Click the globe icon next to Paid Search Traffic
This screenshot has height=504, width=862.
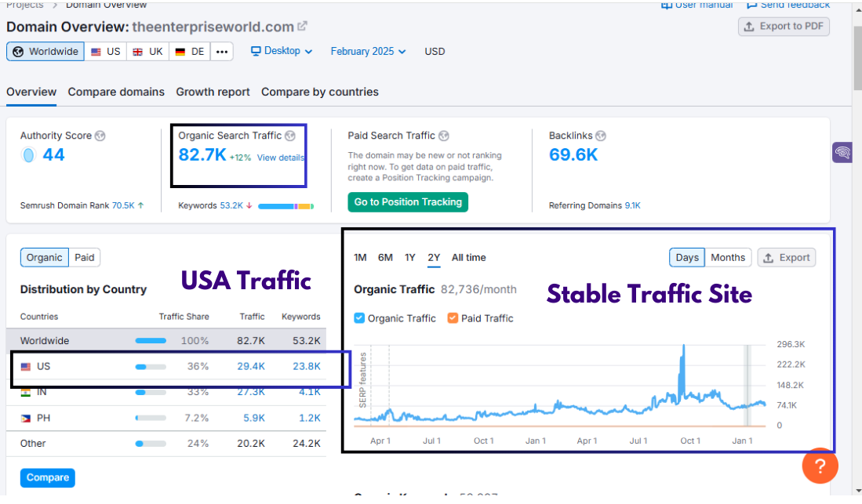coord(443,136)
